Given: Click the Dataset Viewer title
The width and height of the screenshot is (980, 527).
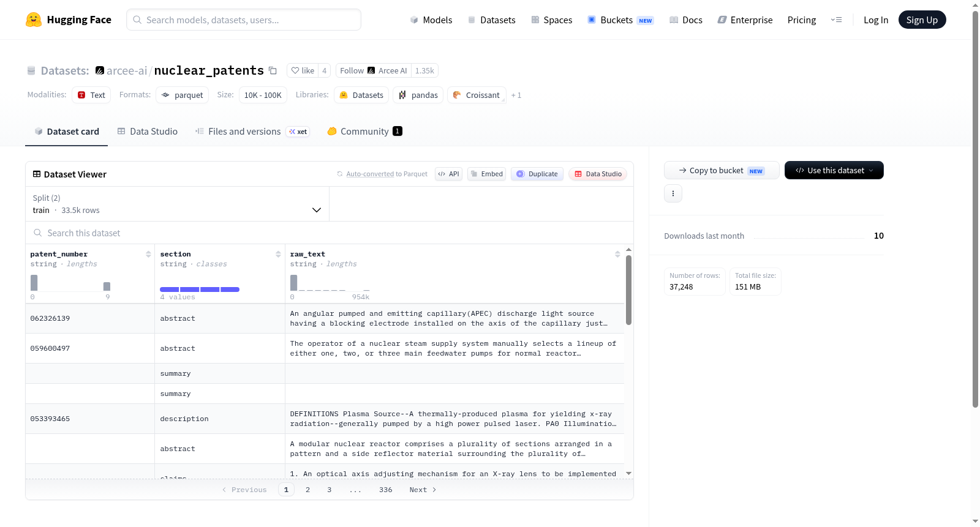Looking at the screenshot, I should pyautogui.click(x=69, y=174).
